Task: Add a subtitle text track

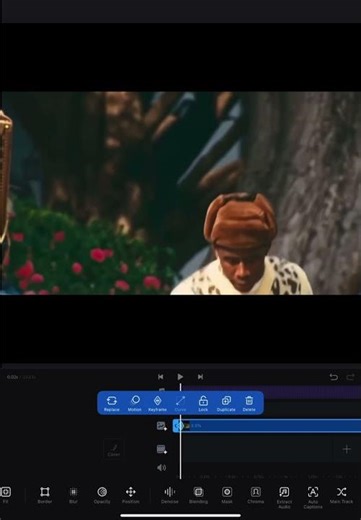Action: pyautogui.click(x=162, y=449)
